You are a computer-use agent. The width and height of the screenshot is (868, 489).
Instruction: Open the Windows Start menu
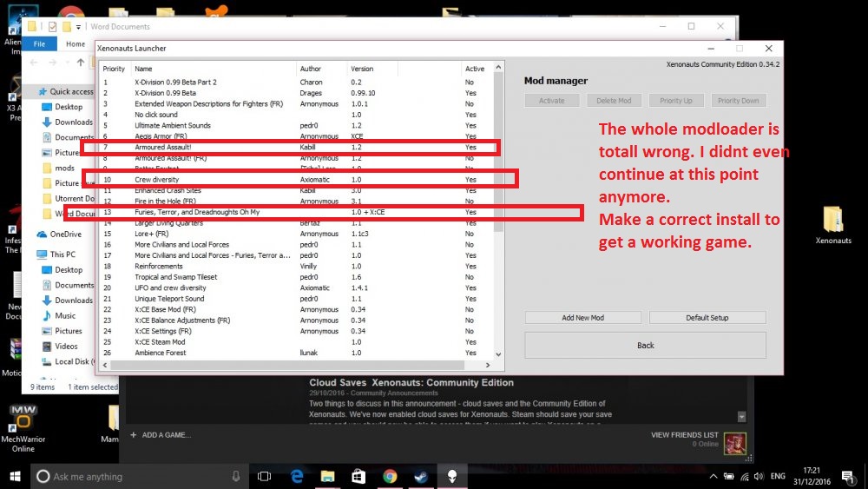tap(15, 476)
